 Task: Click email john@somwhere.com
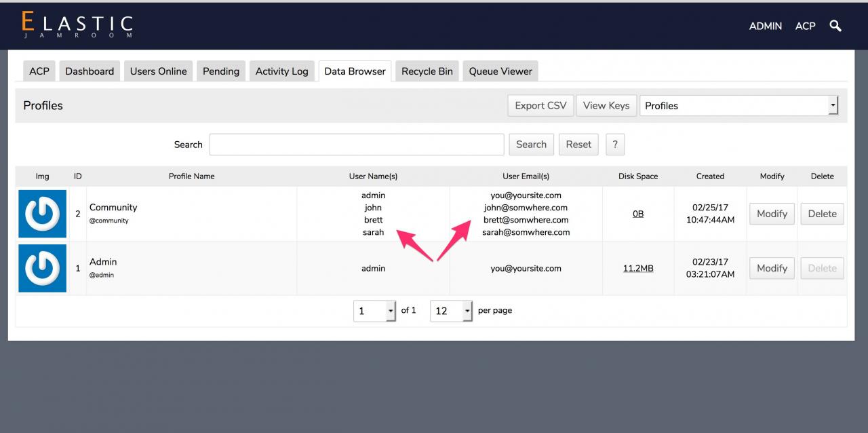(x=526, y=208)
